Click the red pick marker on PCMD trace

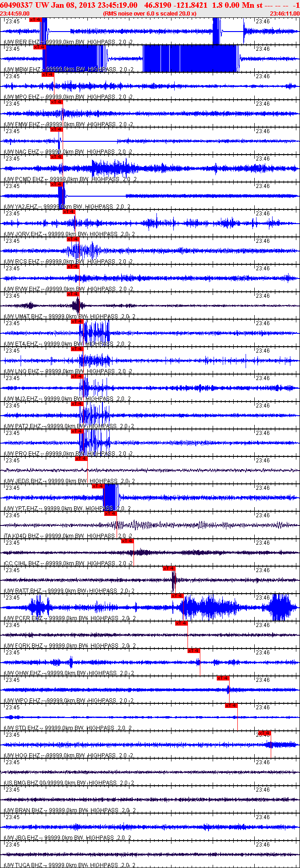coord(56,157)
